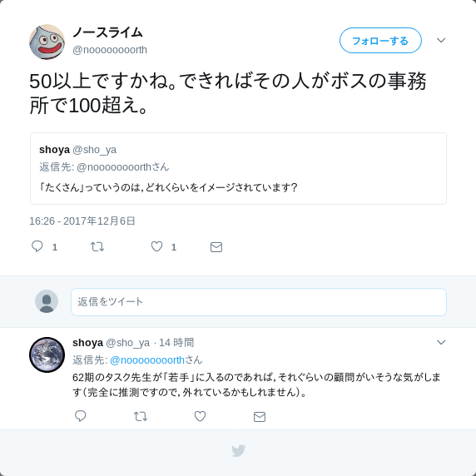The image size is (476, 476).
Task: Click blue @nooooooorth mention in shoya's reply
Action: 147,360
